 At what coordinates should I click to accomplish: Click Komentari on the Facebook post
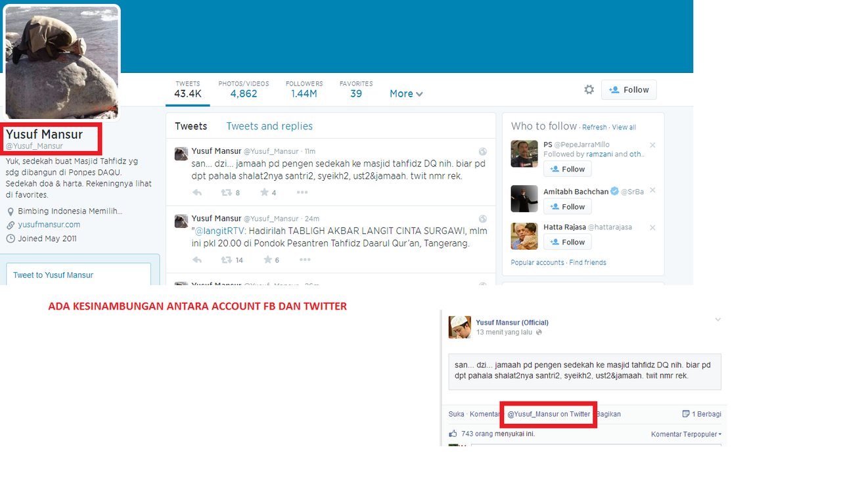click(x=485, y=414)
